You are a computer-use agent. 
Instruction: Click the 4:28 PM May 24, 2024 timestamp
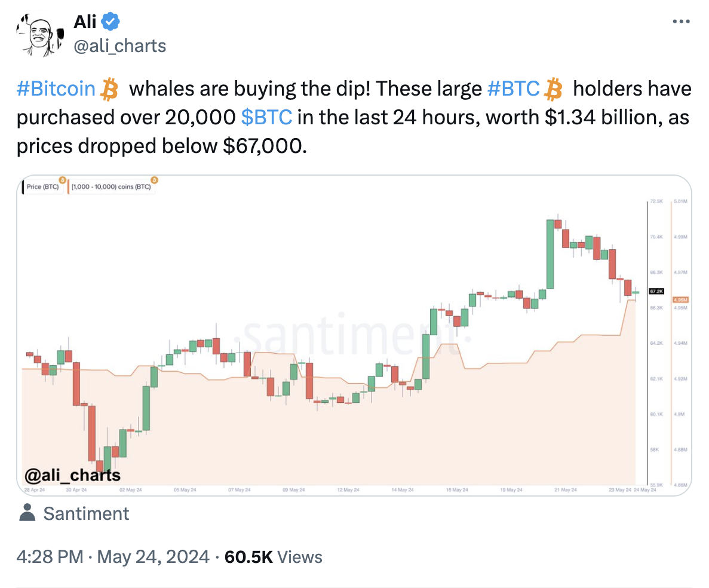pos(113,557)
